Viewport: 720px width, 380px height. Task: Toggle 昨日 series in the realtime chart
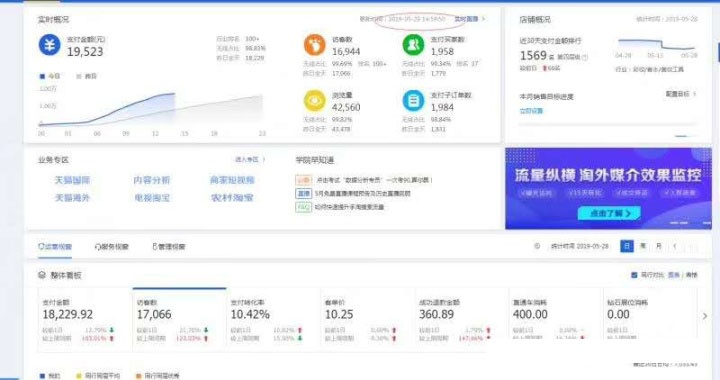(86, 76)
